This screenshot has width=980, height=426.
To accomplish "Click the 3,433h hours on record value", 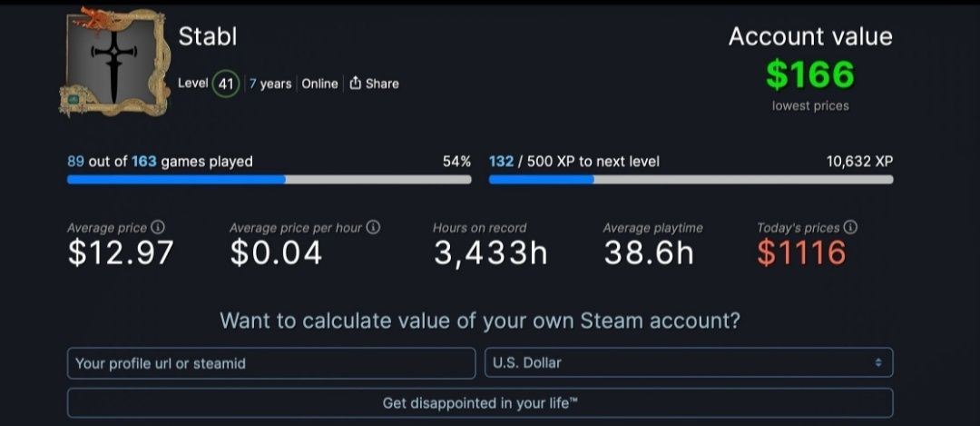I will (x=491, y=253).
